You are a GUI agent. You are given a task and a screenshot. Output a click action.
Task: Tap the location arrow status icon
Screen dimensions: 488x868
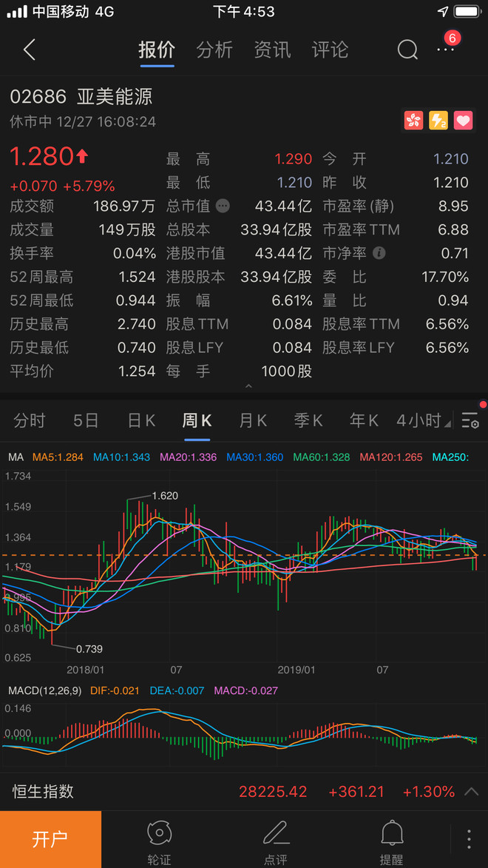(x=443, y=12)
